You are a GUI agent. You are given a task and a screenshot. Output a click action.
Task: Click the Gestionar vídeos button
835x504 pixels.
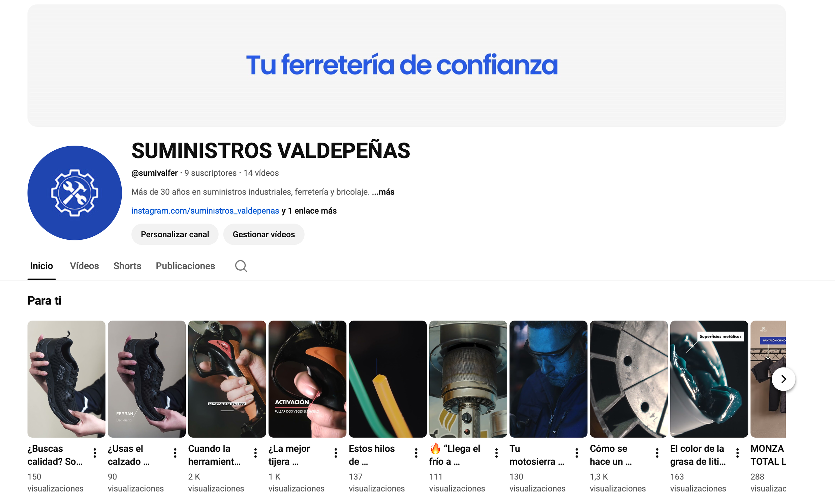[264, 234]
